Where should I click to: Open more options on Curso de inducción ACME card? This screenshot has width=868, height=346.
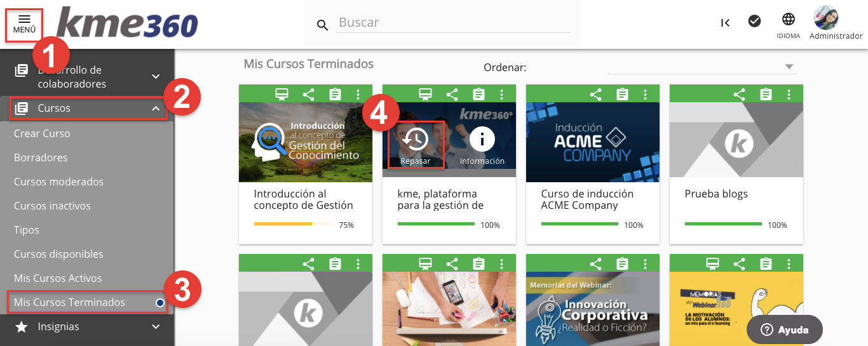click(x=645, y=95)
